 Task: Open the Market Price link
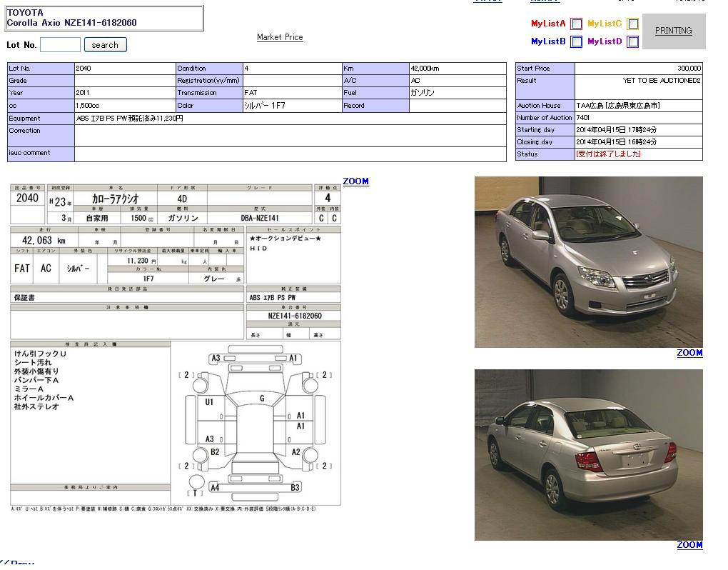280,37
